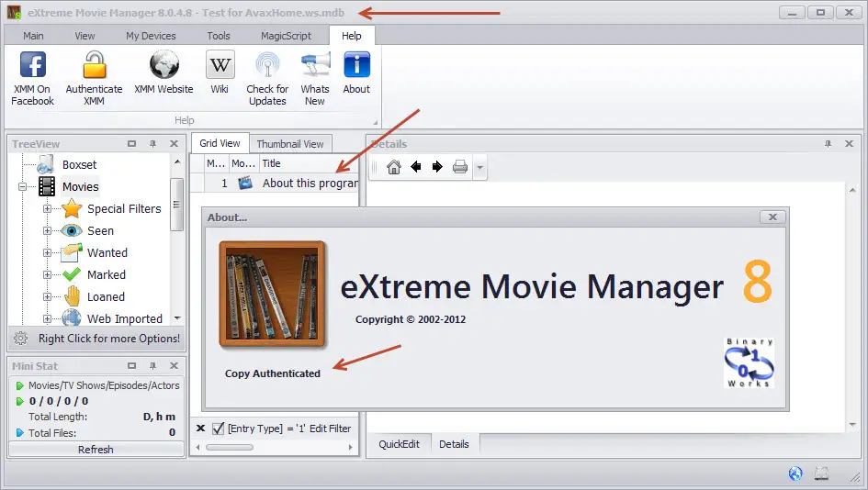Click the Binary Works logo
868x490 pixels.
click(x=749, y=362)
